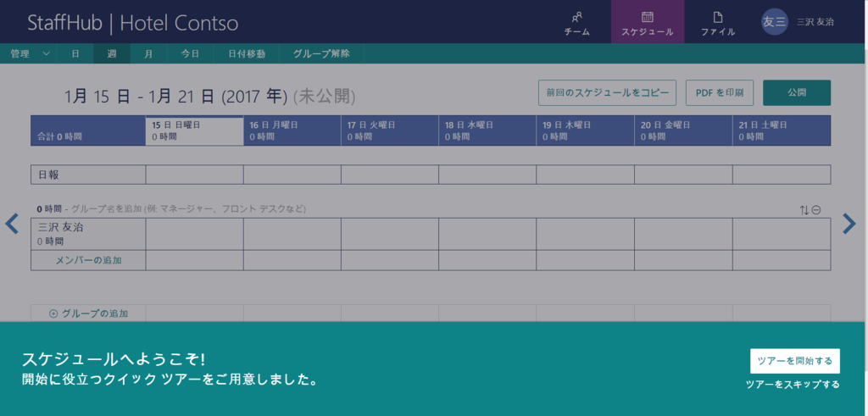868x416 pixels.
Task: Go to previous week with left arrow
Action: (x=12, y=224)
